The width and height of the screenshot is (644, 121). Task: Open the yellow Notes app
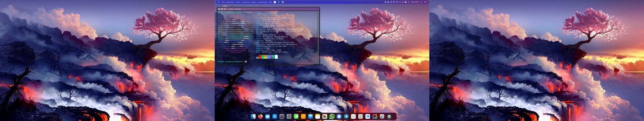[x=318, y=116]
